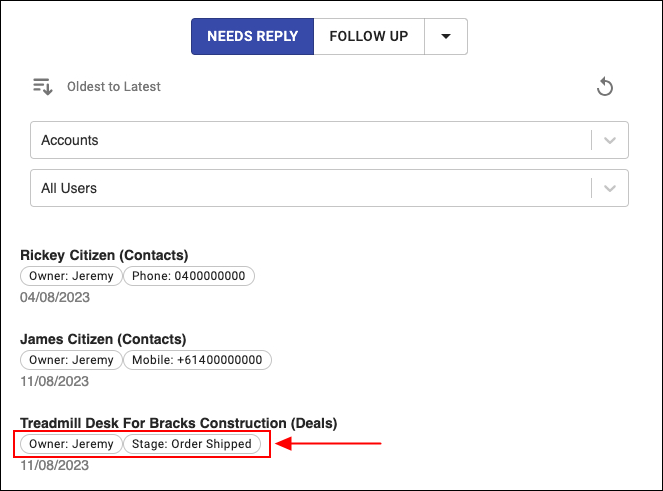Open James Citizen (Contacts) conversation
The width and height of the screenshot is (663, 491).
point(103,339)
